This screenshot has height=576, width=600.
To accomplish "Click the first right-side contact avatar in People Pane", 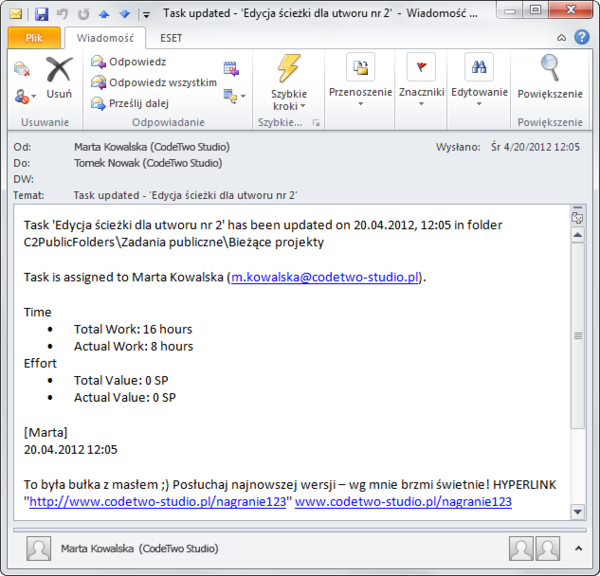I will pos(521,548).
